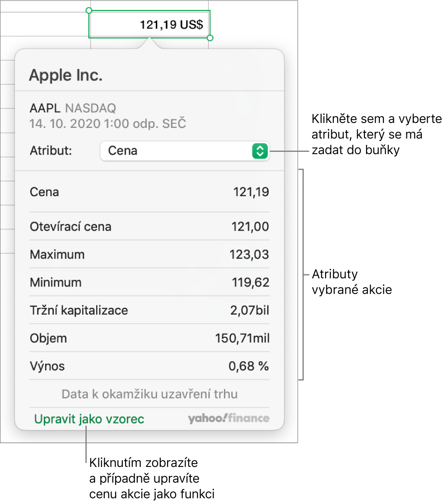Click the NASDAQ exchange label

91,108
